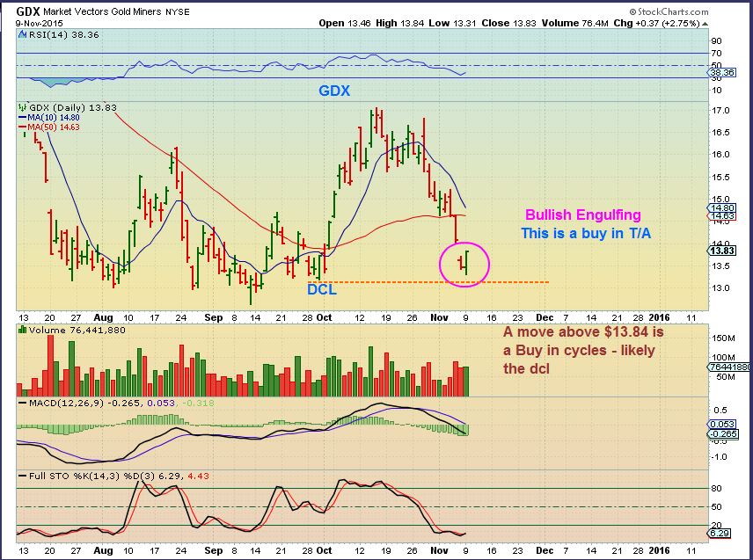
Task: Click the 80 level on stochastic axis
Action: [x=717, y=489]
